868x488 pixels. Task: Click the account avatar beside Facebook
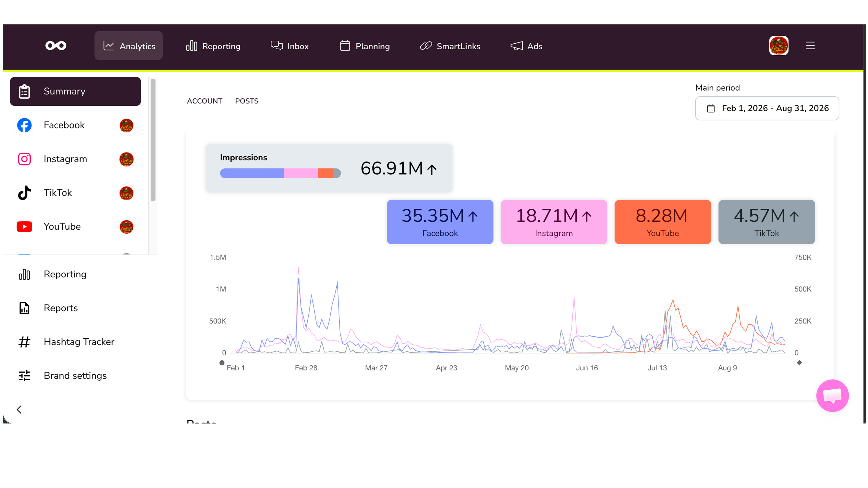coord(126,125)
